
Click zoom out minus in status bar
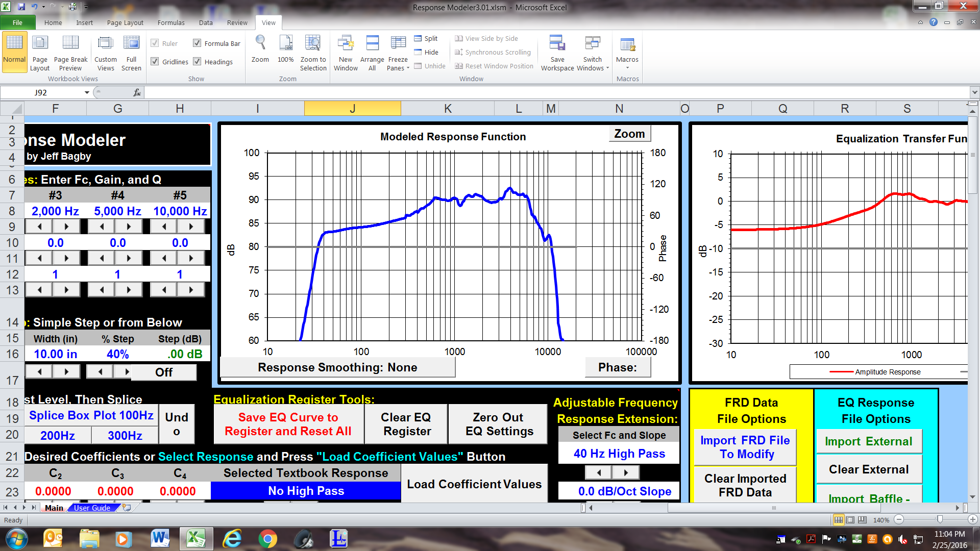899,519
